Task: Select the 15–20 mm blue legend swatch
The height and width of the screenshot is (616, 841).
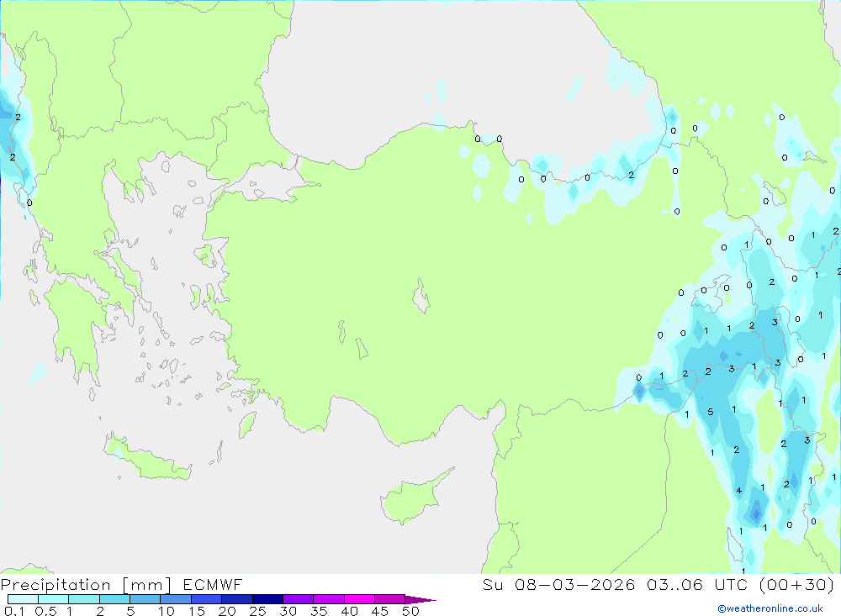Action: (x=207, y=599)
